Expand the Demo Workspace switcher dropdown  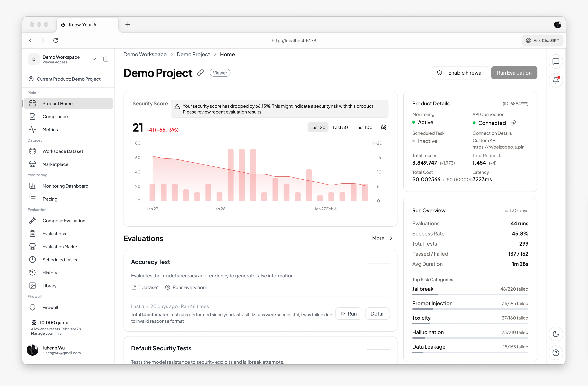(x=94, y=59)
